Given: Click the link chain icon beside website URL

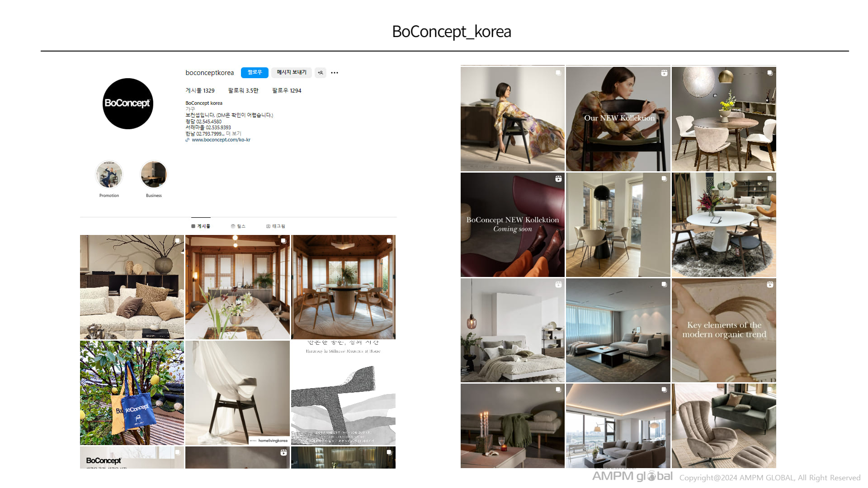Looking at the screenshot, I should pyautogui.click(x=187, y=140).
